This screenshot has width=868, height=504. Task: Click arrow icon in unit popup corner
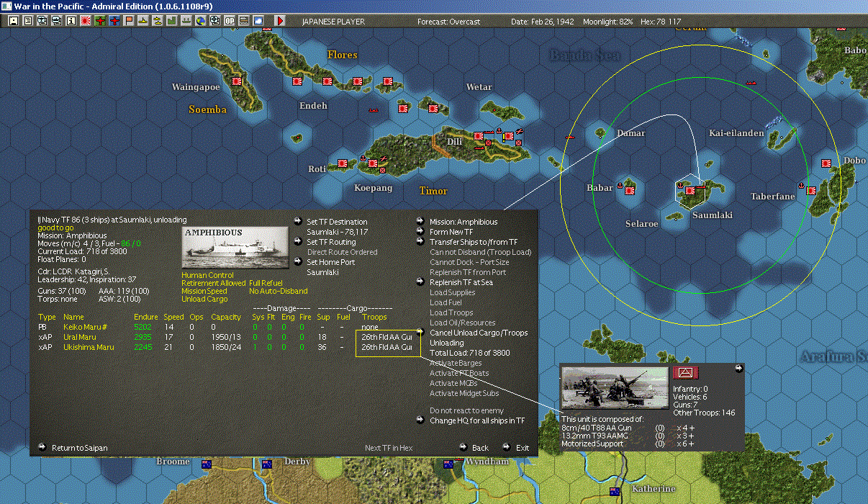point(738,368)
